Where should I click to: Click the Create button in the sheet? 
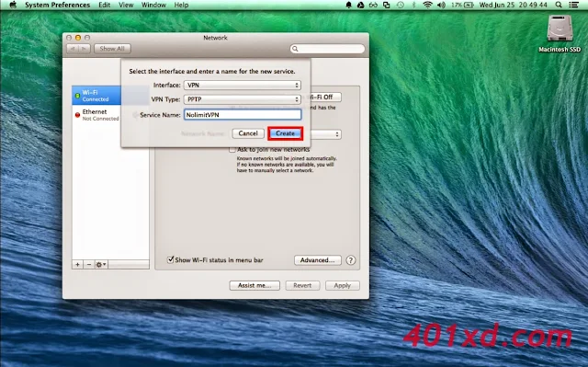click(285, 133)
